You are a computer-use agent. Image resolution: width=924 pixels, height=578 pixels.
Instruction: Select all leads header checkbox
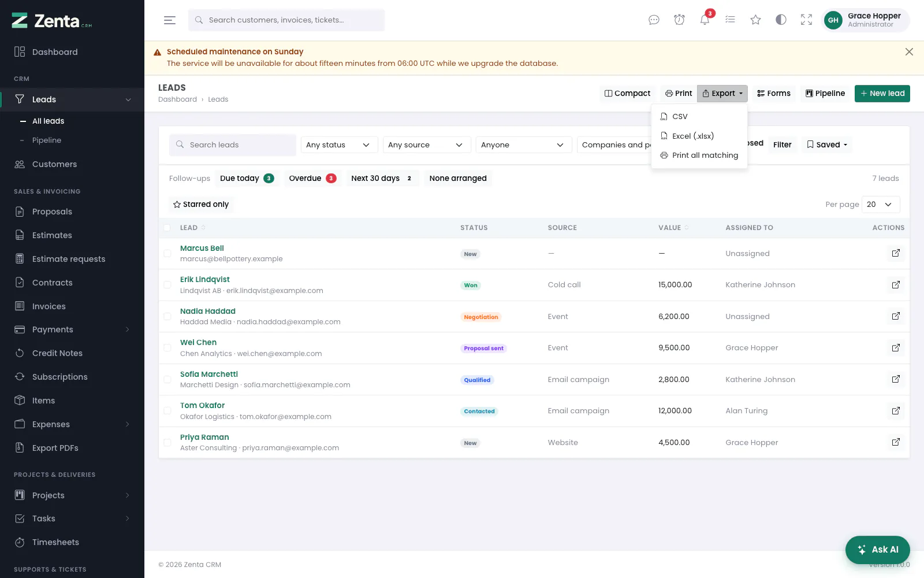[x=167, y=228]
